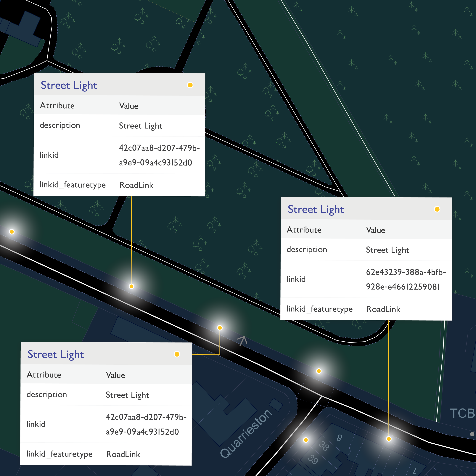Click the Street Light title in the top popup

pos(69,85)
